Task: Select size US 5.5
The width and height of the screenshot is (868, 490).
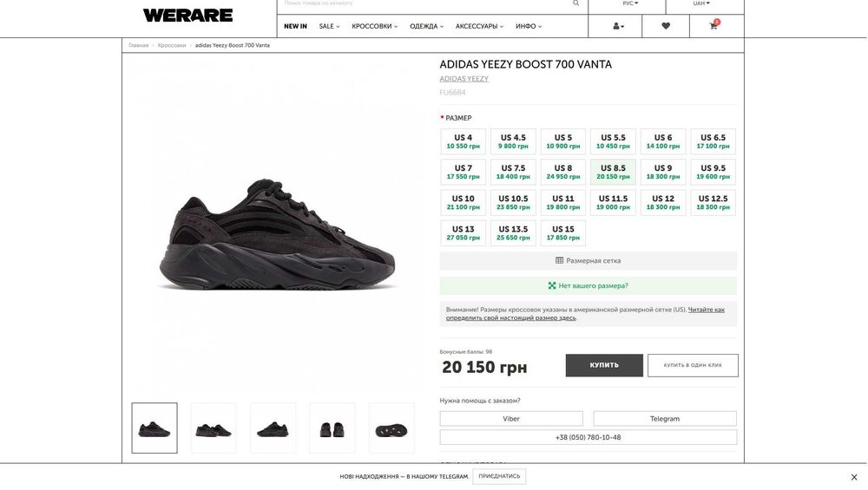Action: 613,141
